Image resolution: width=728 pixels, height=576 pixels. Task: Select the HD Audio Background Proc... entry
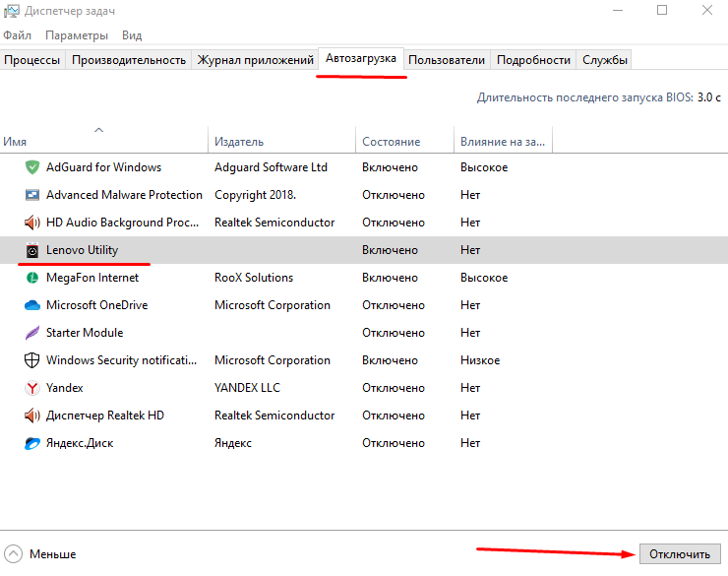122,223
